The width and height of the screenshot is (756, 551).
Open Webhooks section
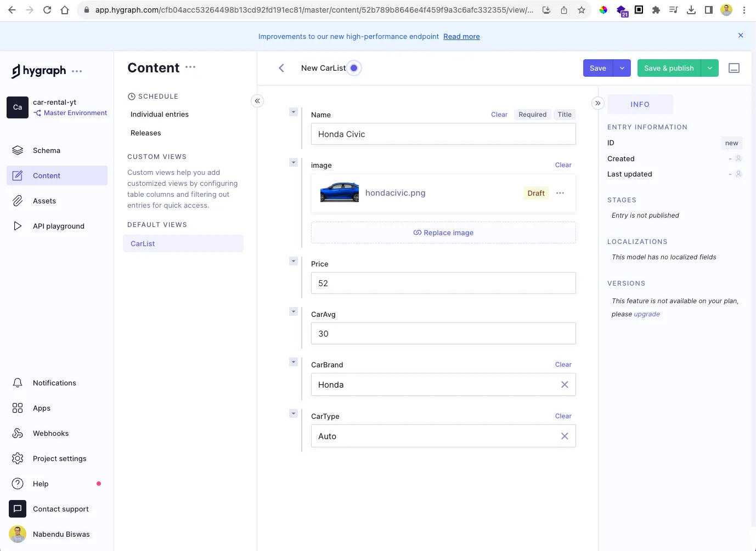click(x=57, y=433)
